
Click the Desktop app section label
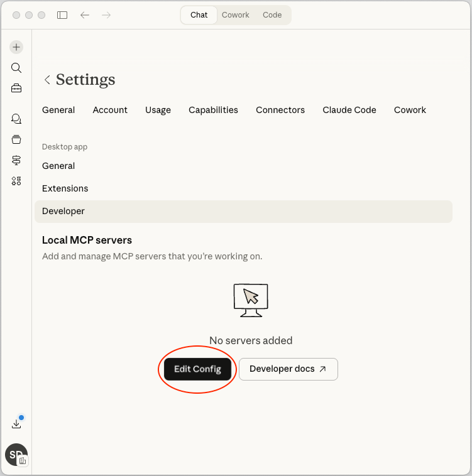pyautogui.click(x=65, y=146)
